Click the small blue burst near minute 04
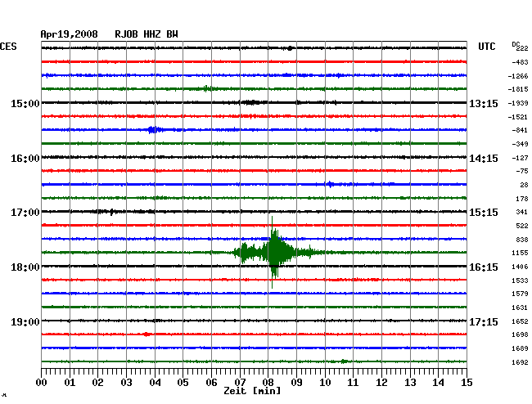The width and height of the screenshot is (532, 404). [x=153, y=130]
